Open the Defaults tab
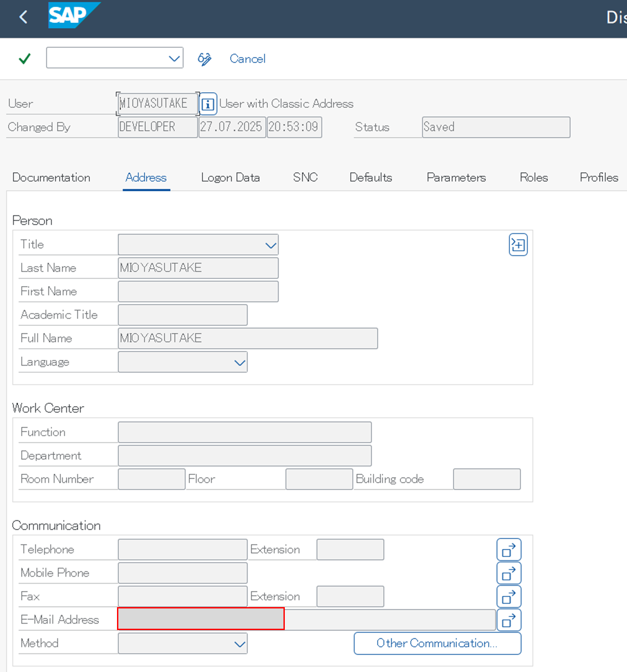The height and width of the screenshot is (672, 627). (x=371, y=177)
